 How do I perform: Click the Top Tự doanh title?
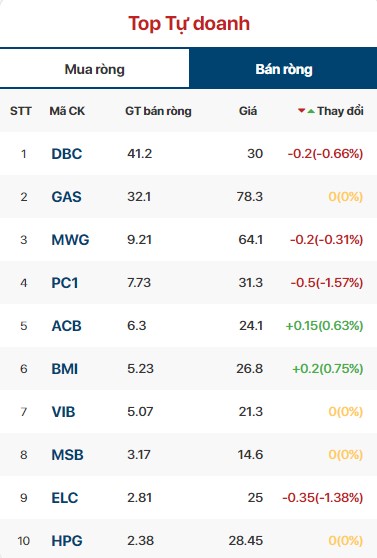tap(189, 24)
